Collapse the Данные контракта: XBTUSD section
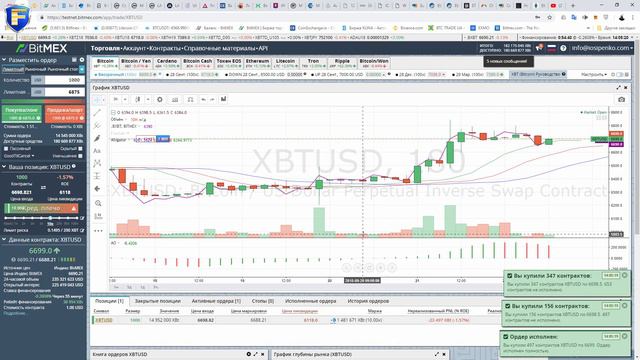The height and width of the screenshot is (360, 640). click(x=4, y=240)
